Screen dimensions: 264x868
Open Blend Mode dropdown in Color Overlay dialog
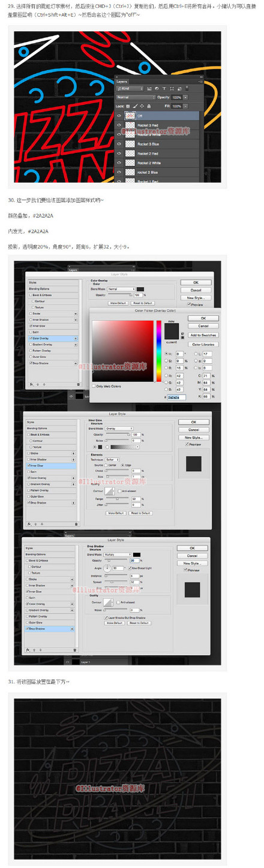tap(122, 289)
